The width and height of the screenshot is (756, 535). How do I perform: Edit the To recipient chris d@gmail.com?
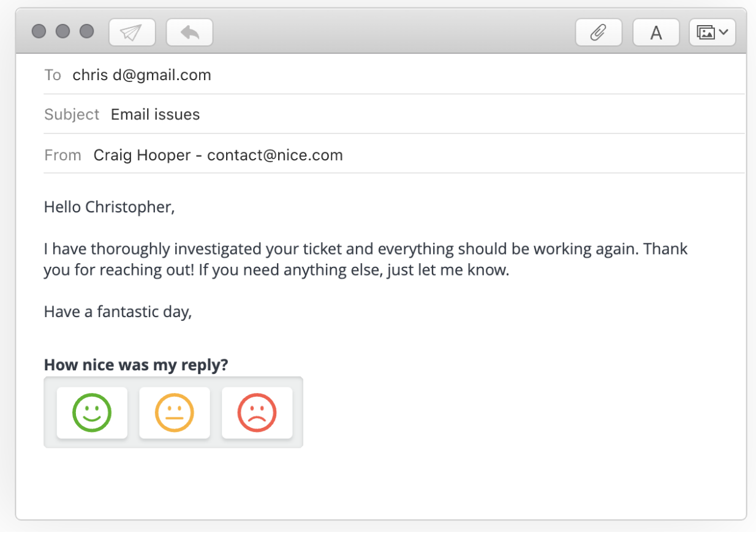pos(142,75)
